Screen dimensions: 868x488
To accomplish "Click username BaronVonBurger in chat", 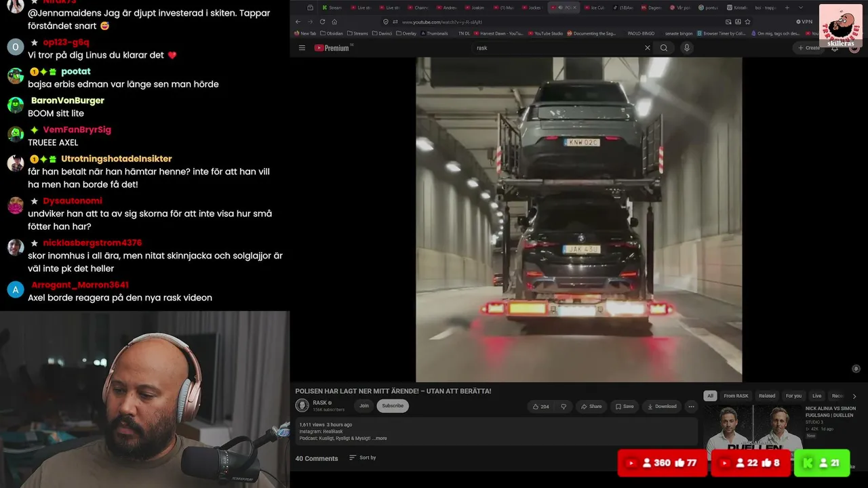I will (x=68, y=100).
